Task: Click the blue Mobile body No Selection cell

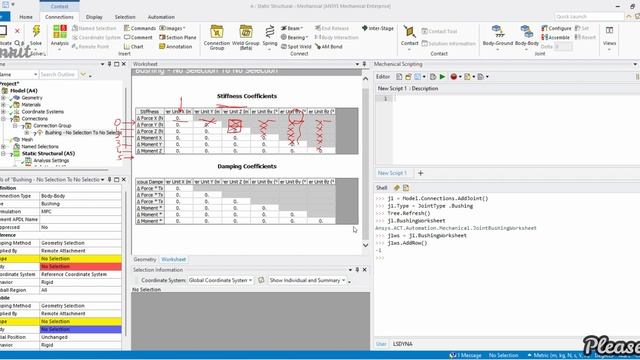Action: coord(80,329)
